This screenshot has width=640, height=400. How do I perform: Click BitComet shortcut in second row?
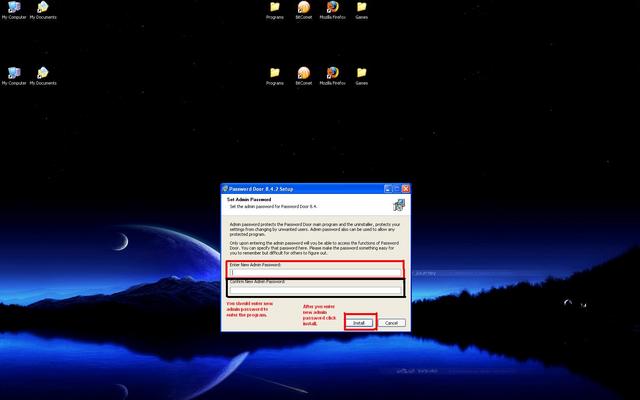304,73
